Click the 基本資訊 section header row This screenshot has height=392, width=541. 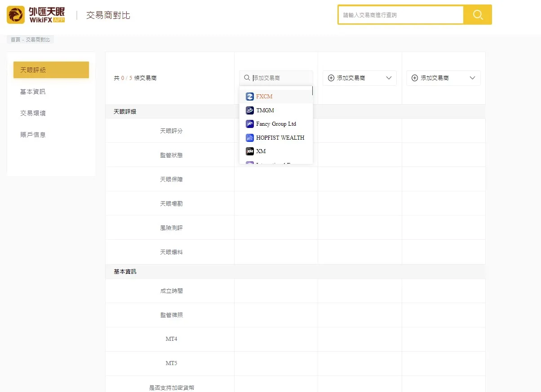pos(295,272)
